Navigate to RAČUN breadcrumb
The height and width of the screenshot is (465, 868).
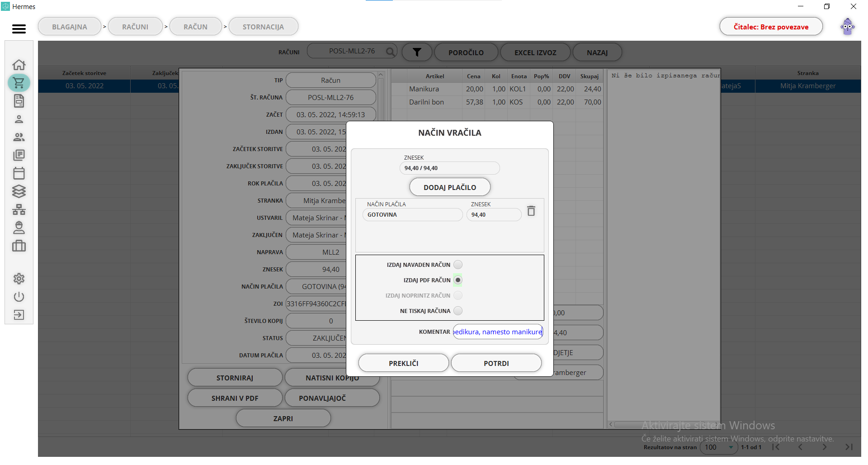tap(195, 27)
